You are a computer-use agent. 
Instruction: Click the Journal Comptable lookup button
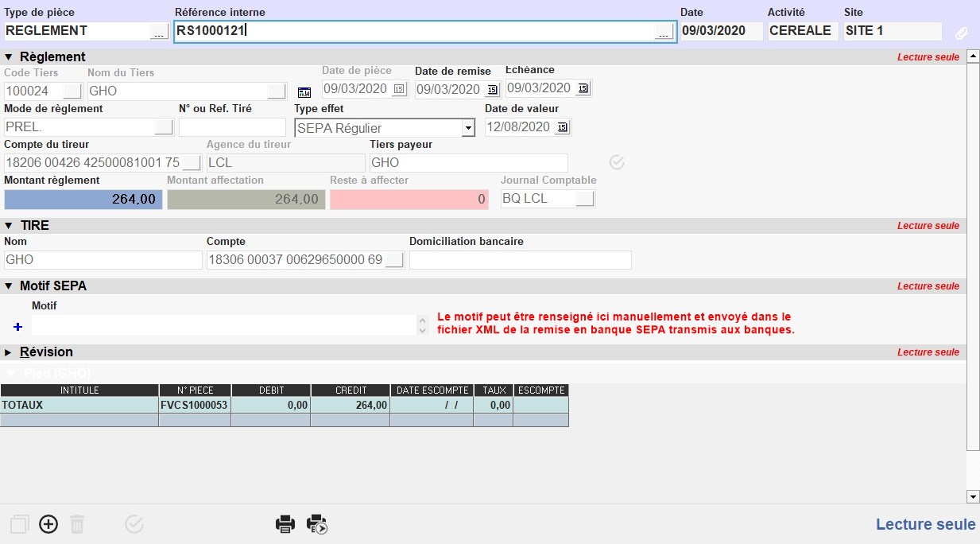pos(585,199)
